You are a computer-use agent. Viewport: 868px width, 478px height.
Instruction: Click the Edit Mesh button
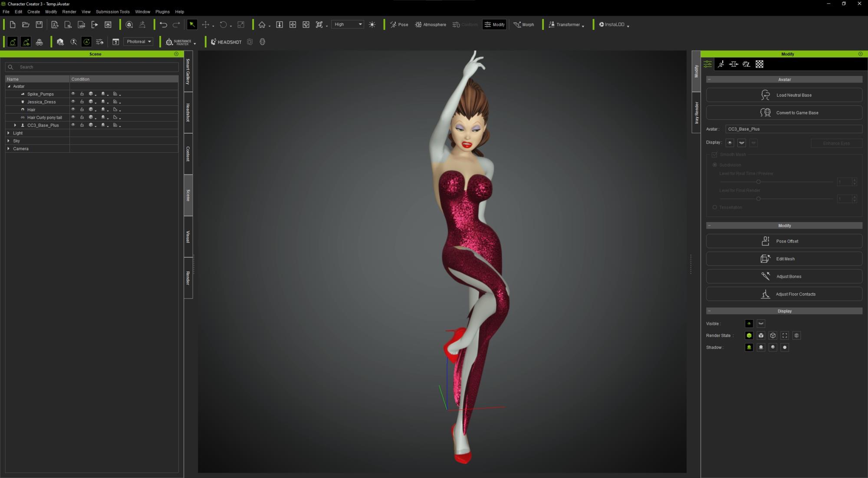[x=784, y=259]
